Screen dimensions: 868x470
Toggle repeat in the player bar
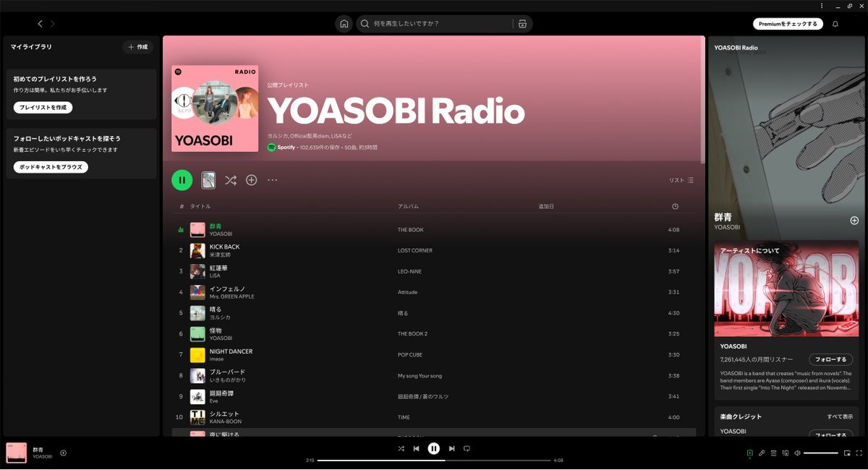point(467,448)
